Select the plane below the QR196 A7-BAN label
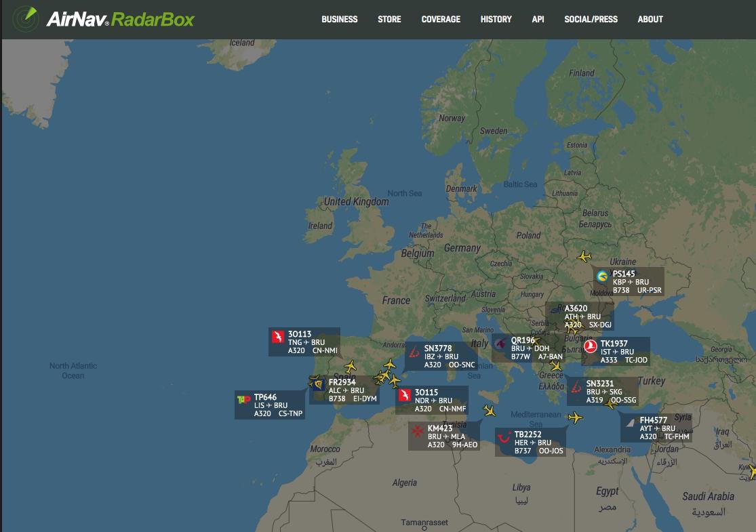756x532 pixels. click(x=556, y=367)
